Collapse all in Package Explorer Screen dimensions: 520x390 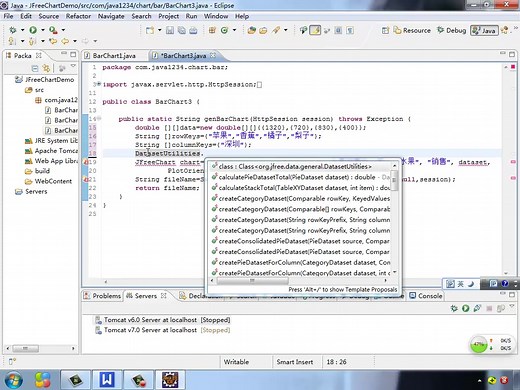pos(35,68)
